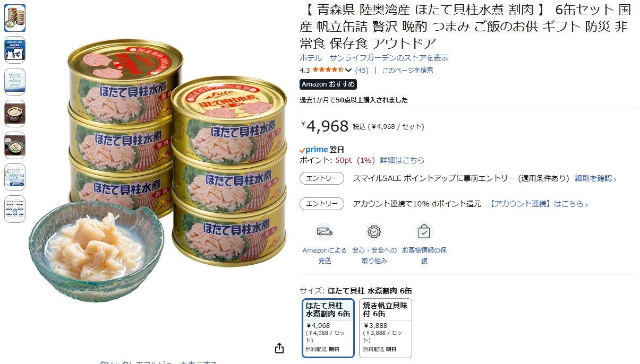Expand the rating dropdown chevron beside stars
Screen dimensions: 640x364
pyautogui.click(x=348, y=70)
